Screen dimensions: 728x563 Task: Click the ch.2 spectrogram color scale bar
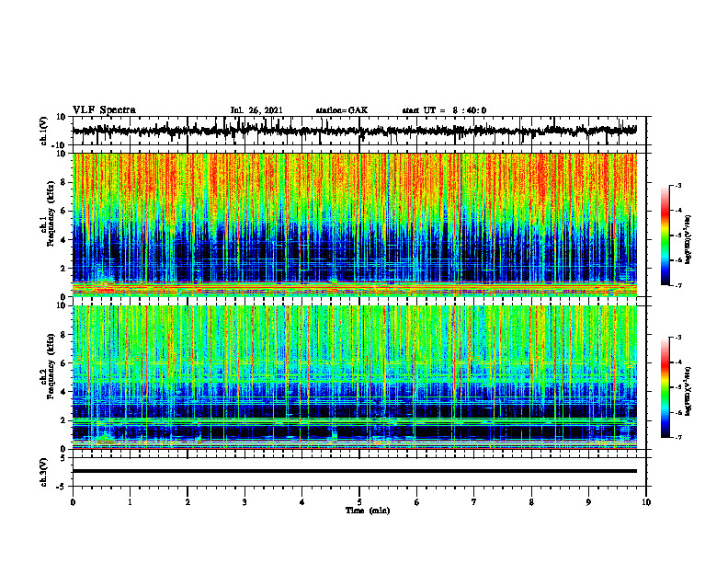pos(665,387)
